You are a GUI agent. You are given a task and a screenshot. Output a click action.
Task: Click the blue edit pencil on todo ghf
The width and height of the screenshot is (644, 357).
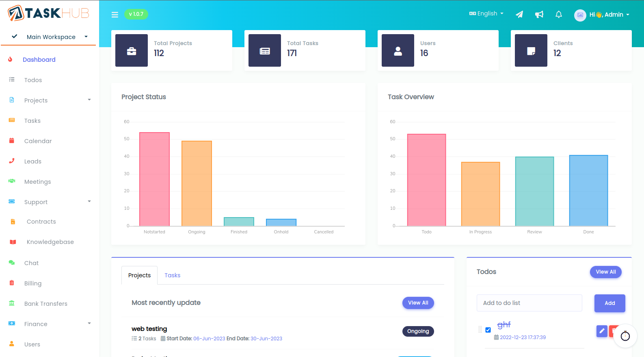602,331
